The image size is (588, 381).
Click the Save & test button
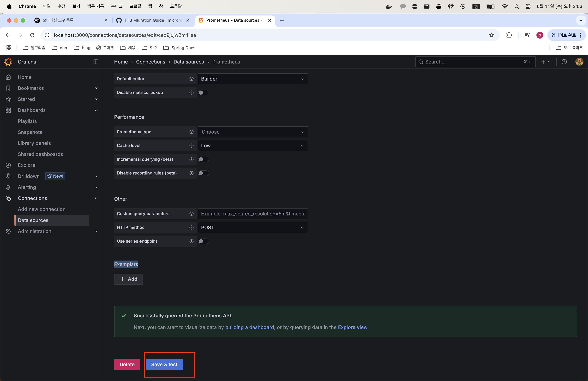pos(164,364)
